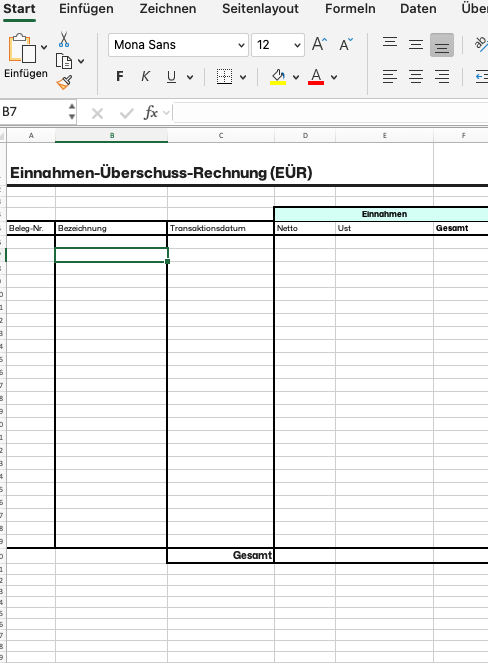
Task: Click the Cut scissors icon
Action: pyautogui.click(x=64, y=39)
